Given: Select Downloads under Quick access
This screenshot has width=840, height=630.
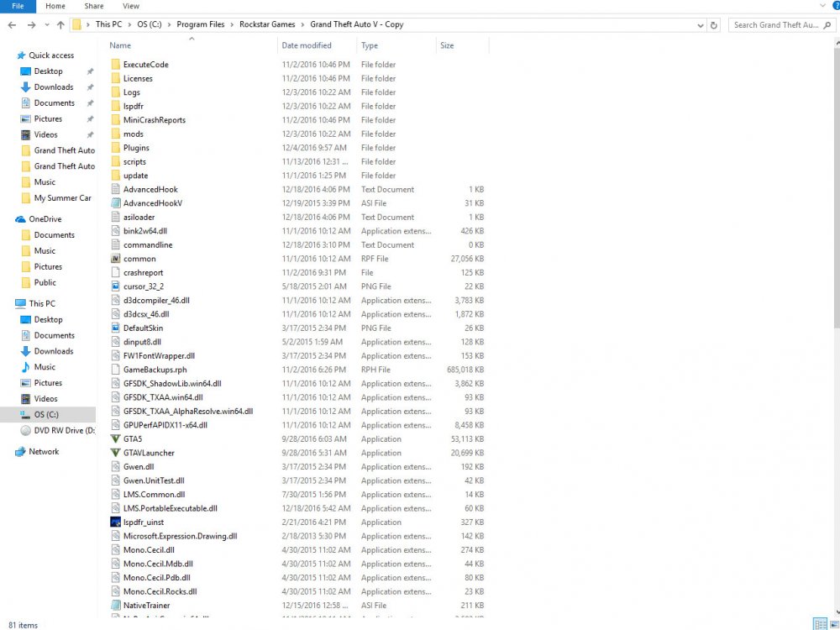Looking at the screenshot, I should (54, 87).
